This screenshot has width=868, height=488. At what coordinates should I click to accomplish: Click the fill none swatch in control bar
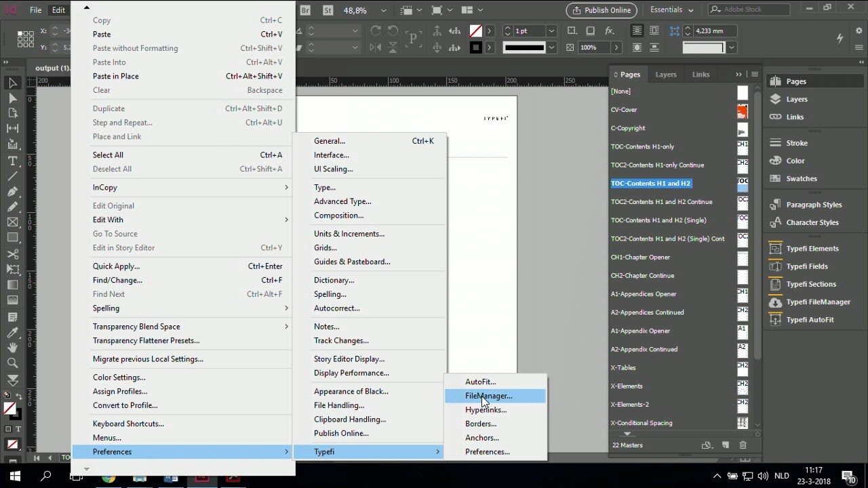coord(475,31)
